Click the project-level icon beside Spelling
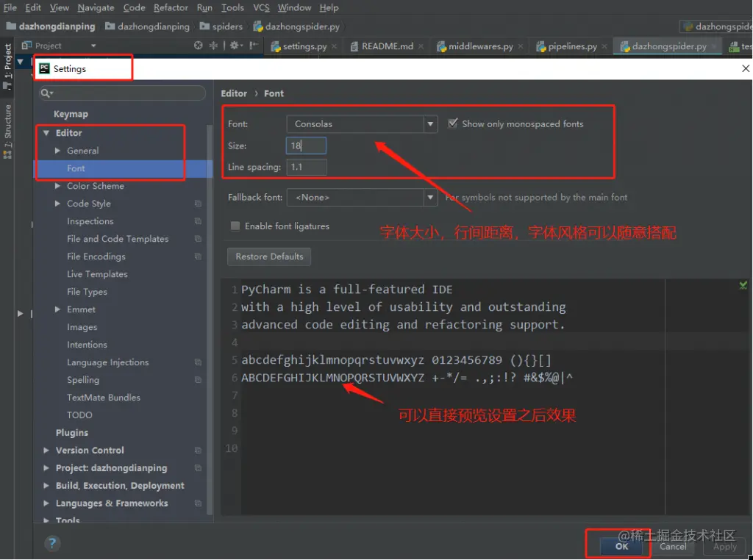Screen dimensions: 753x560 [198, 379]
